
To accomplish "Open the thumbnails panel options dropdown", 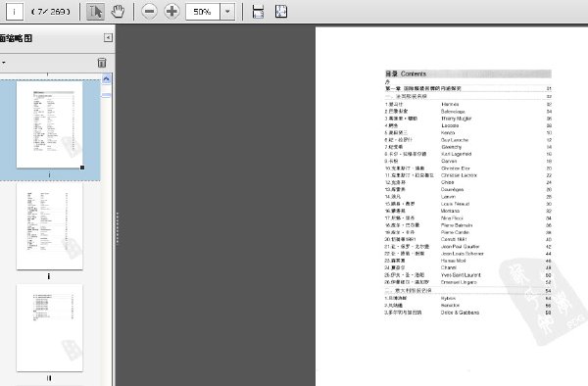I will [3, 62].
